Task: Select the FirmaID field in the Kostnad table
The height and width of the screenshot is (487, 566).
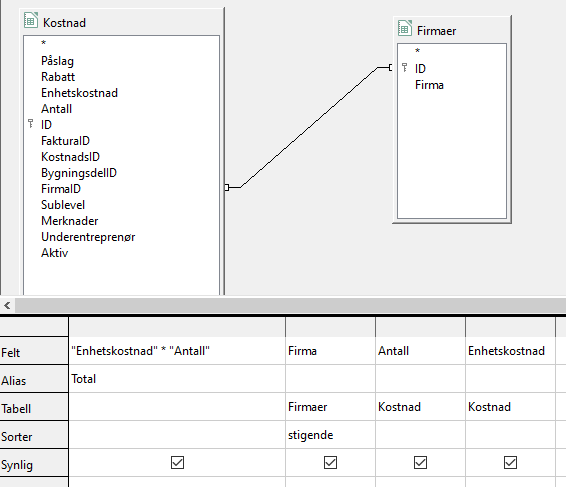Action: 61,189
